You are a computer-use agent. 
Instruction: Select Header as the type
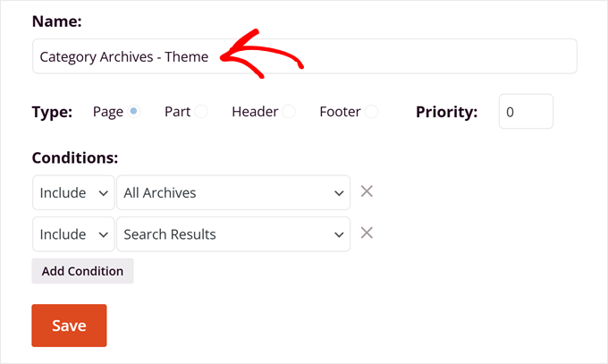point(289,112)
